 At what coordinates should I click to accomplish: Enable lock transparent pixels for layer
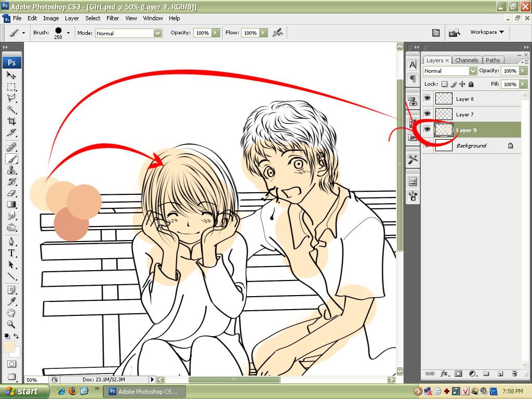444,84
